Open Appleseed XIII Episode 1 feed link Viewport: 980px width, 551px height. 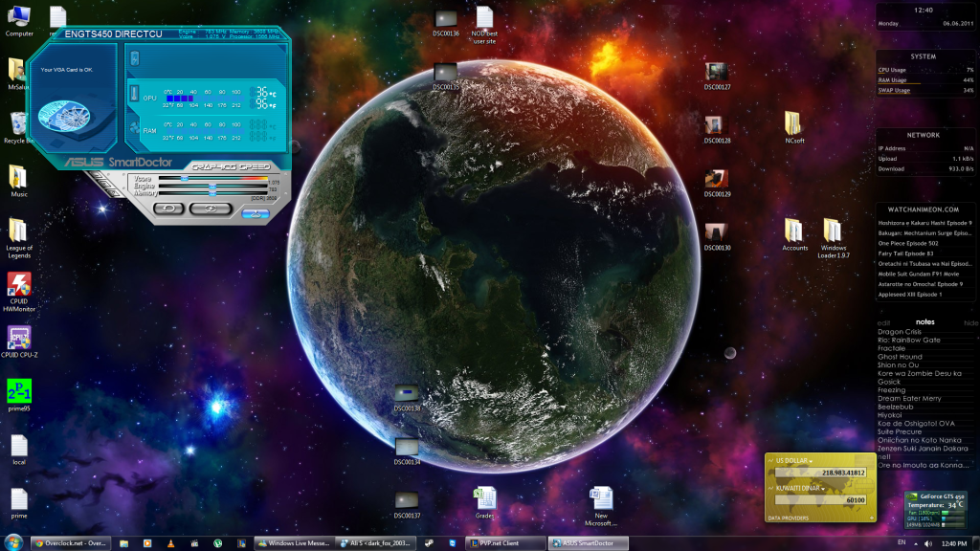pyautogui.click(x=909, y=295)
